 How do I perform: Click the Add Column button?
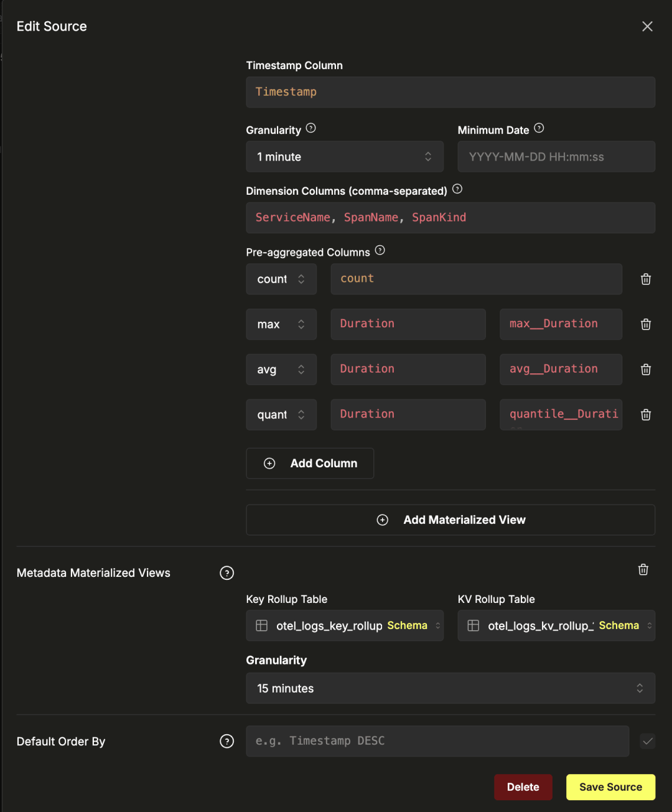coord(310,464)
